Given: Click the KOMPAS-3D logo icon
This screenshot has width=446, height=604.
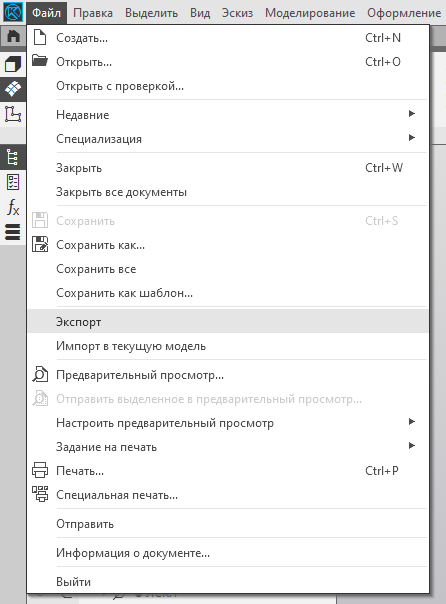Looking at the screenshot, I should click(x=13, y=12).
